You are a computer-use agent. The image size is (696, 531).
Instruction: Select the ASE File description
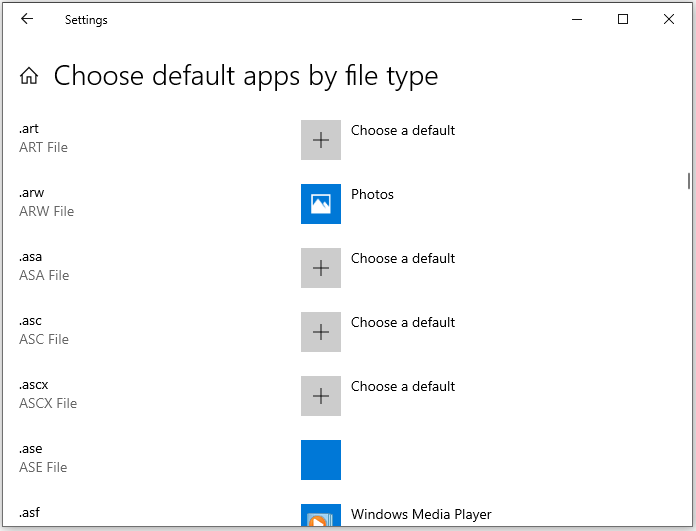pos(43,467)
